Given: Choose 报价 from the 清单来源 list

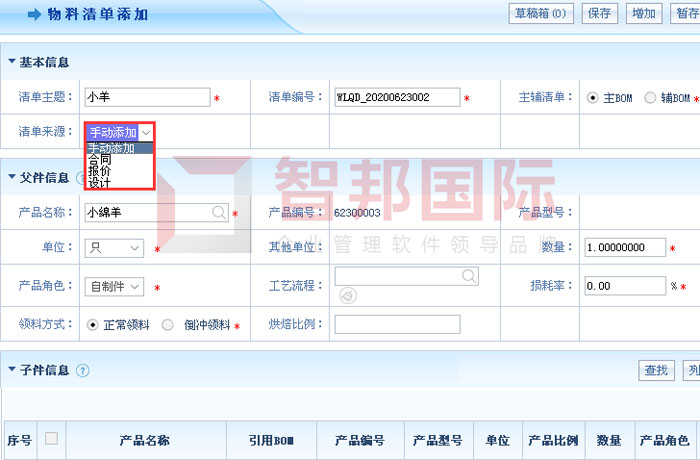Looking at the screenshot, I should (x=100, y=171).
